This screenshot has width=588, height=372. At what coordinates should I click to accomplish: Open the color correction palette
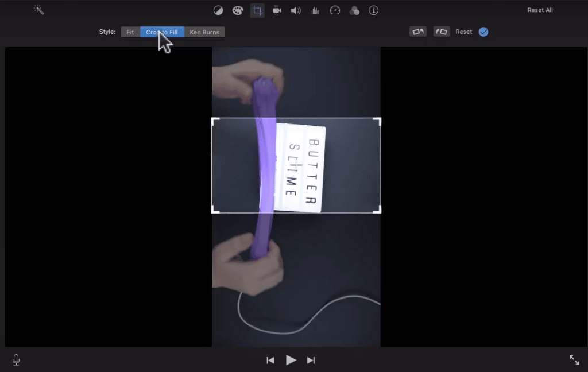237,10
